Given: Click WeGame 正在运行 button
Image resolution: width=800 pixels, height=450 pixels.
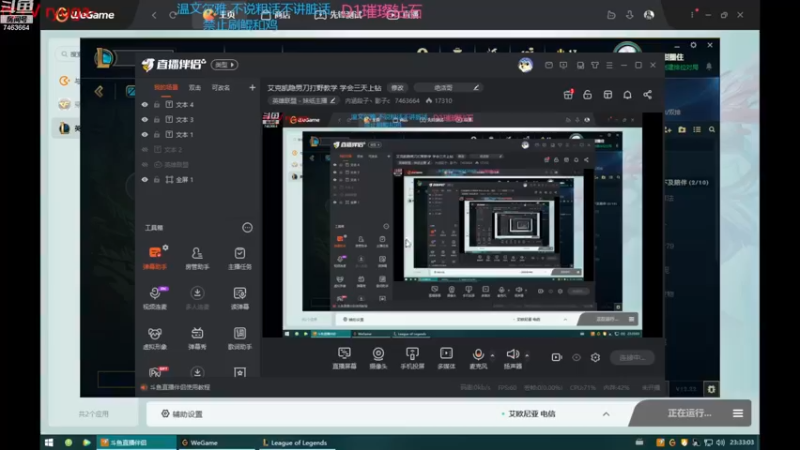Looking at the screenshot, I should (x=689, y=413).
